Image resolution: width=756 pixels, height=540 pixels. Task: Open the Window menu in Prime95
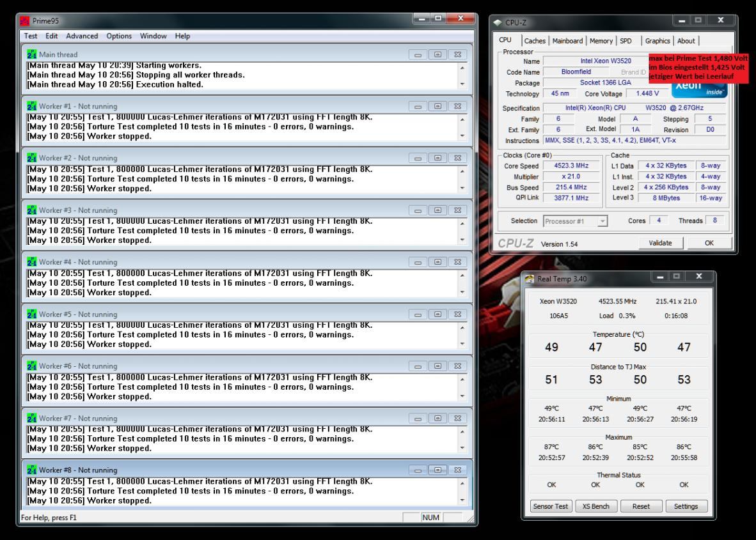(x=154, y=36)
